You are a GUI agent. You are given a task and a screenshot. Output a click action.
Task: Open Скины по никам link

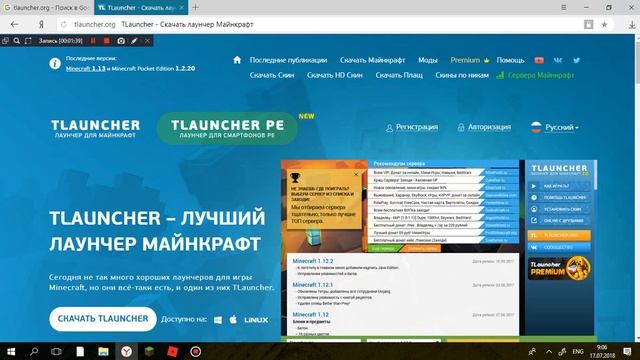462,75
